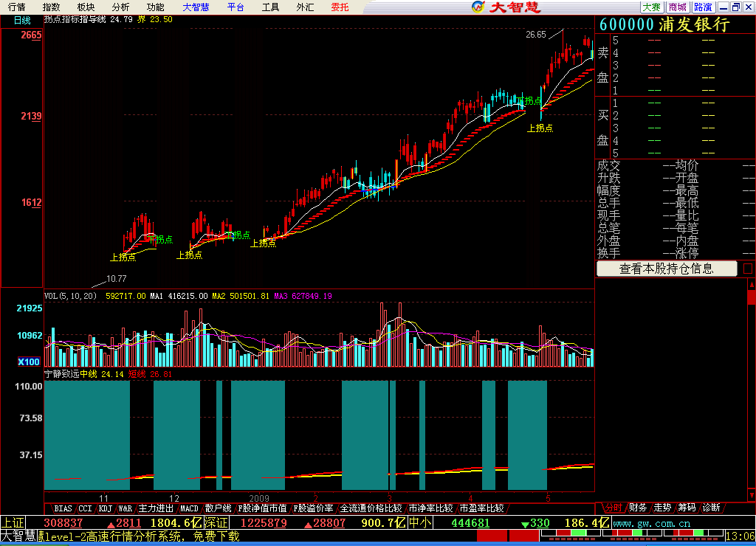Click the 买盘 buy order label
This screenshot has height=546, width=756.
[602, 128]
